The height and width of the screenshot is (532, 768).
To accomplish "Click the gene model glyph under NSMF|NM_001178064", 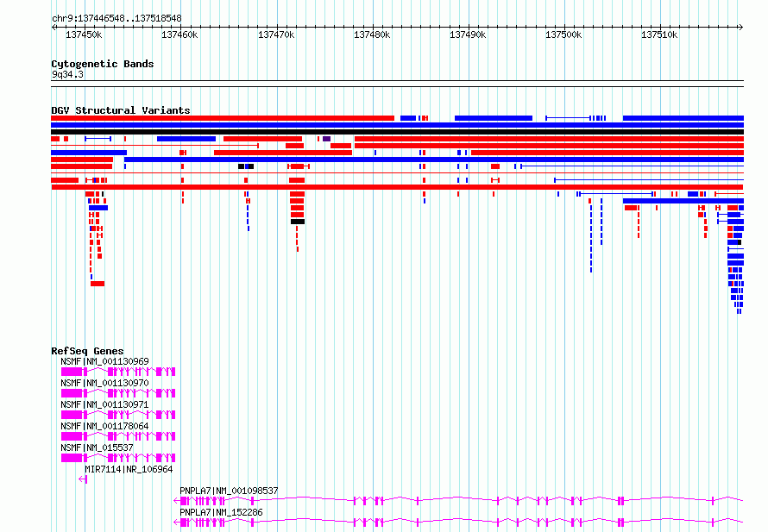I will coord(118,436).
